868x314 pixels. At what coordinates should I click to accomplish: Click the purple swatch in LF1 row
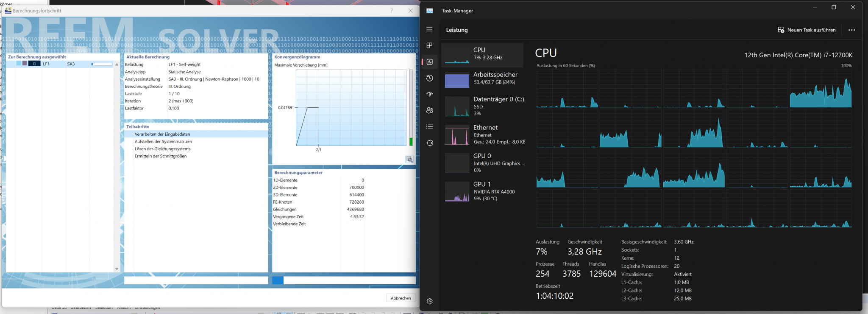pos(25,64)
